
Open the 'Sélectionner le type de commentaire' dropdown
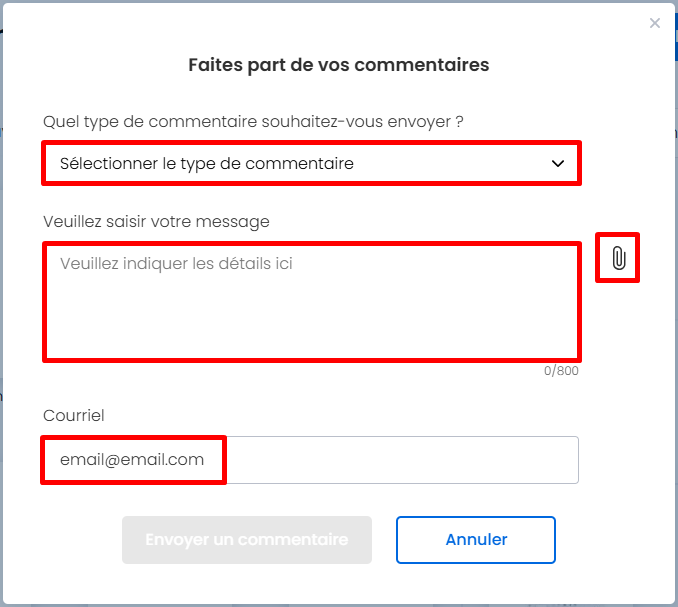pos(311,163)
